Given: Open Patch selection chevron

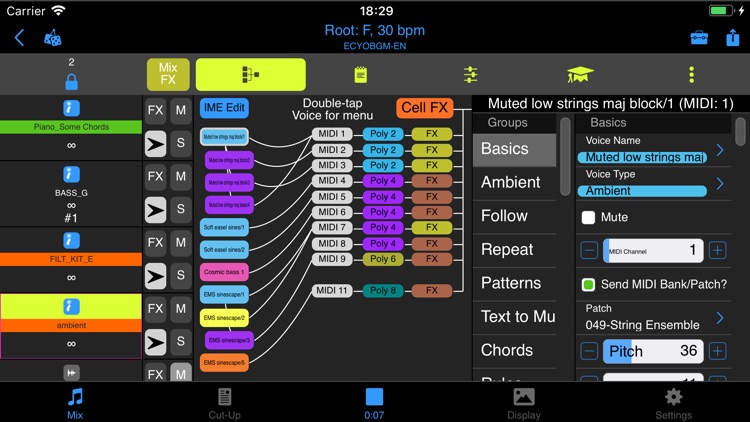Looking at the screenshot, I should tap(720, 318).
